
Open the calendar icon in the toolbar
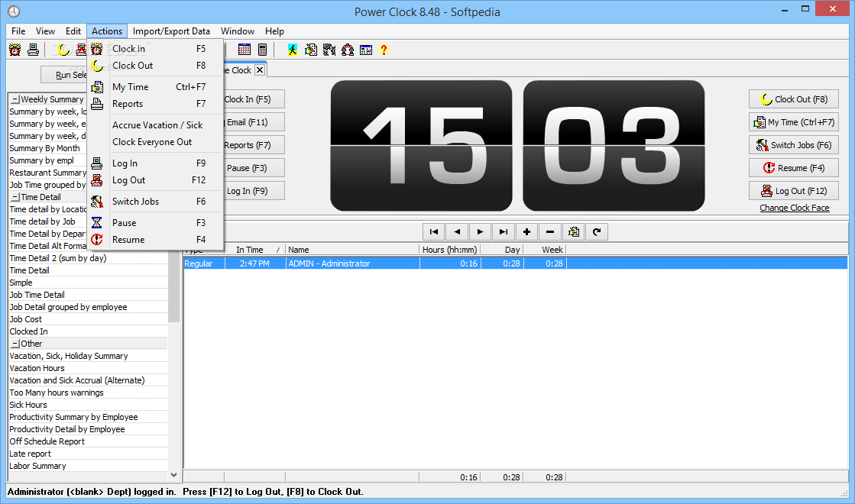[x=245, y=50]
